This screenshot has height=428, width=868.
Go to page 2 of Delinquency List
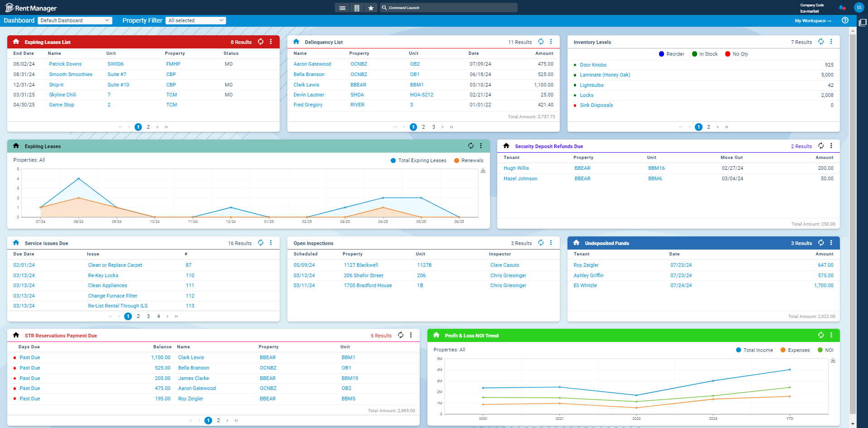pos(423,127)
